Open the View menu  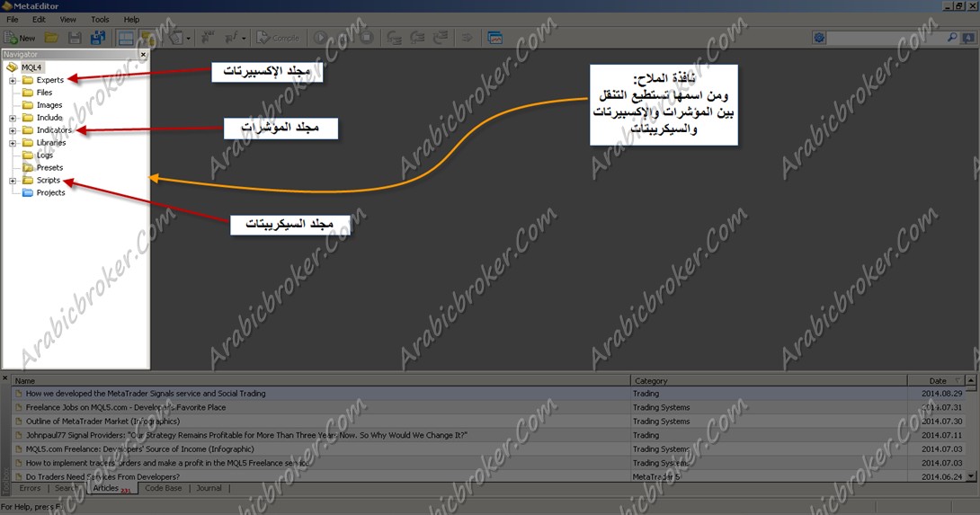coord(67,20)
